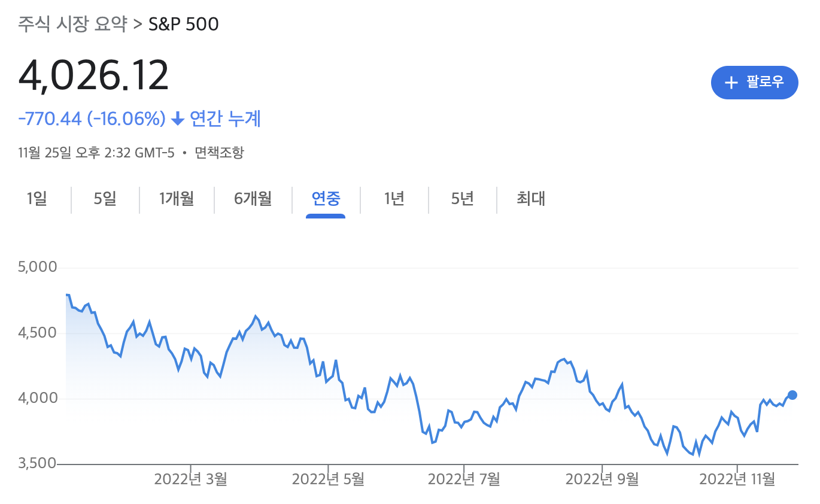
Task: Click the 2022년 9월 x-axis label
Action: pyautogui.click(x=602, y=479)
